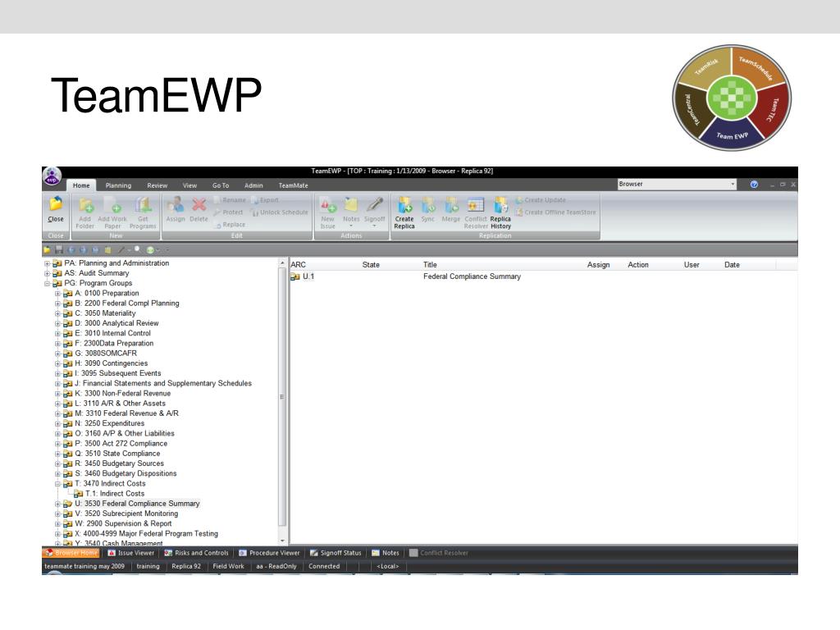
Task: Click the Close folder icon in ribbon
Action: [x=56, y=204]
